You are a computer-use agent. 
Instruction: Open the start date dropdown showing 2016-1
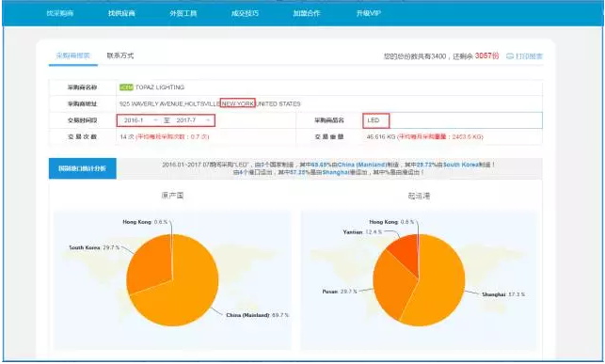[141, 120]
